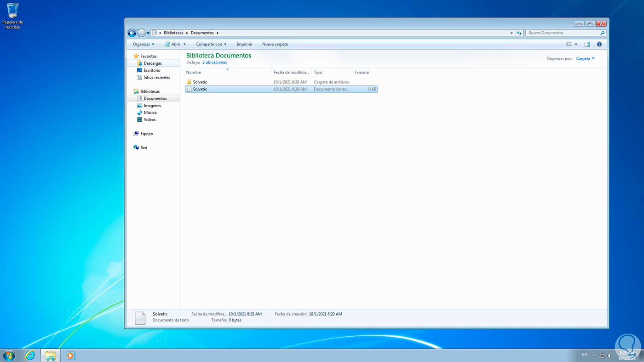Open recent pages dropdown next to Forward
The height and width of the screenshot is (362, 644).
[148, 33]
